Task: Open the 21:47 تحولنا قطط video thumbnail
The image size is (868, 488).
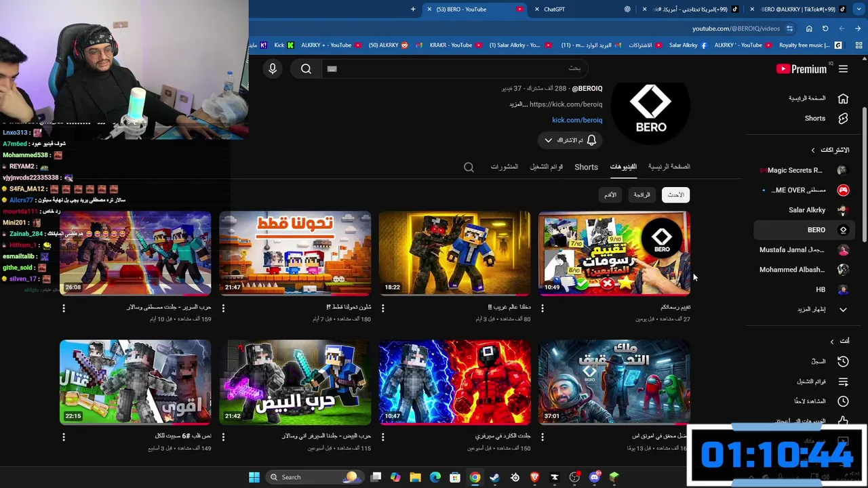Action: click(295, 253)
